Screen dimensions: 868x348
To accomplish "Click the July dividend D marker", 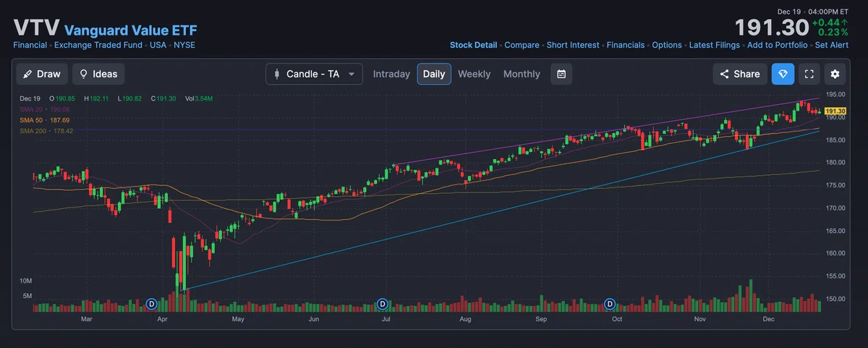I will coord(382,304).
